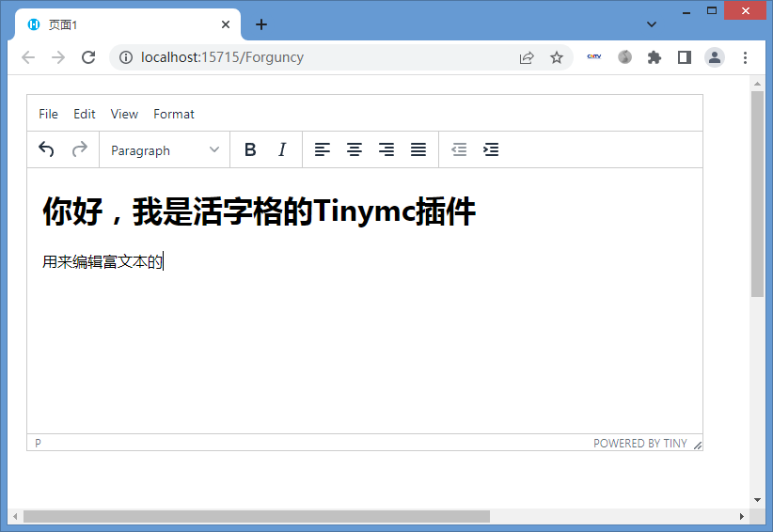
Task: Reload the browser page
Action: (88, 57)
